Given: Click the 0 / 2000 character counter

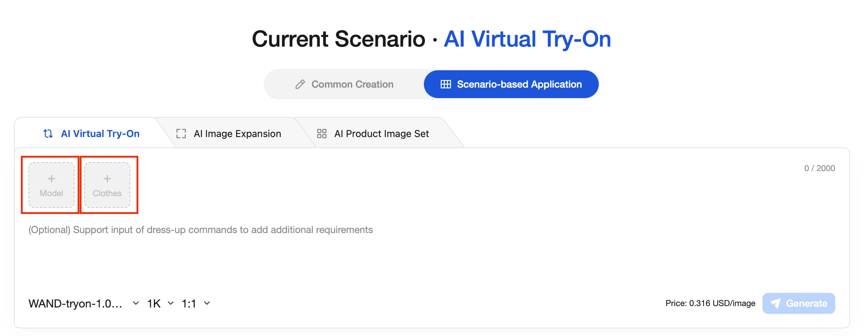Looking at the screenshot, I should (x=820, y=168).
